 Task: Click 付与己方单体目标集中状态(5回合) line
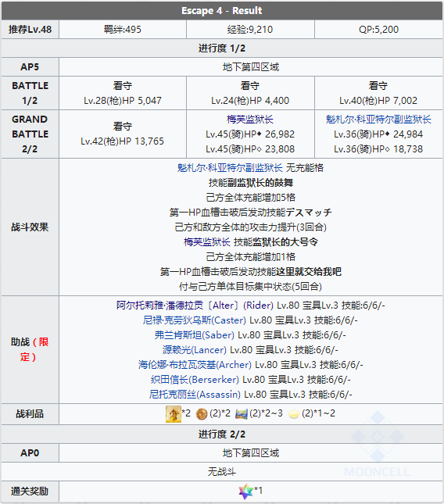(x=251, y=287)
